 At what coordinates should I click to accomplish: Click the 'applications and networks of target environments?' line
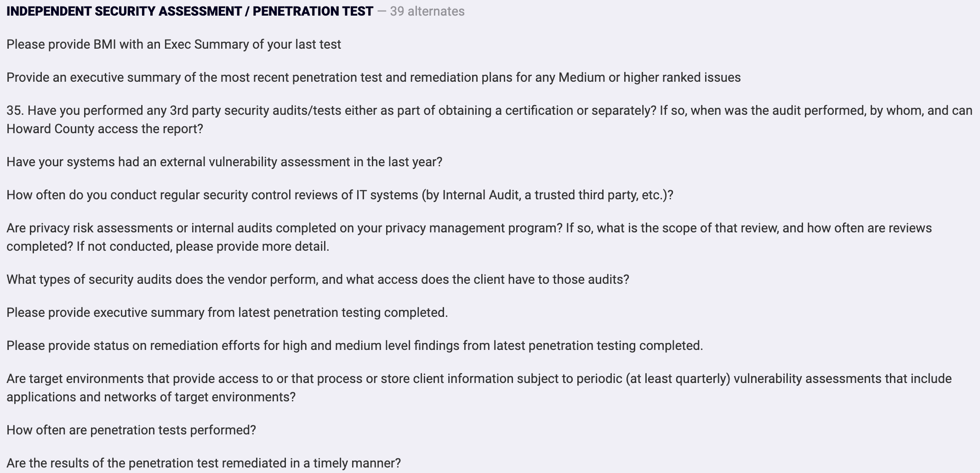pyautogui.click(x=151, y=397)
